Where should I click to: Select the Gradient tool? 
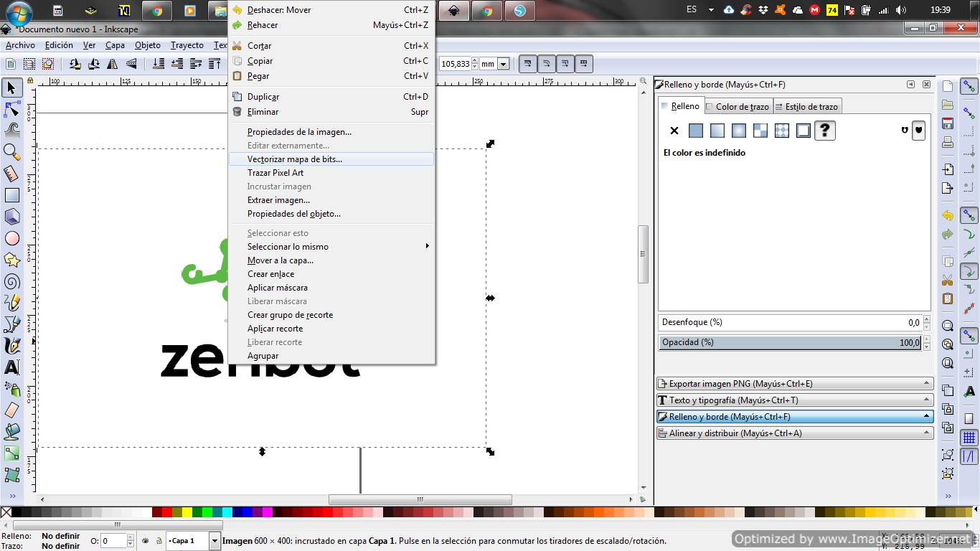pyautogui.click(x=11, y=453)
